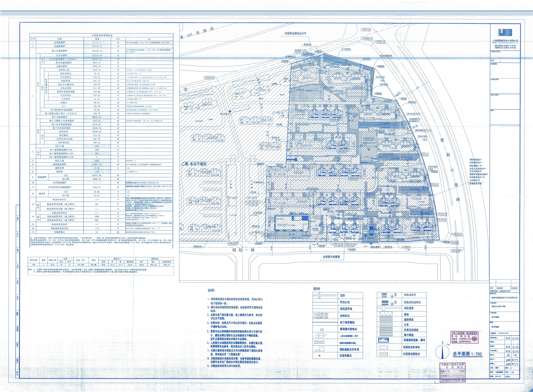Screen dimensions: 533x392
Task: Click the water system pattern legend swatch
Action: point(386,324)
